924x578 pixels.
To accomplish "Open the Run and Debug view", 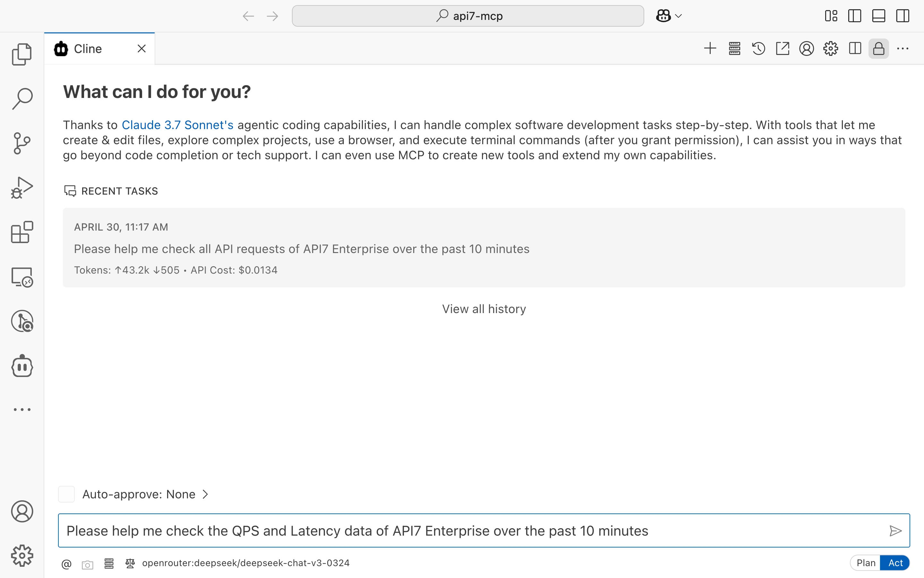I will 22,188.
